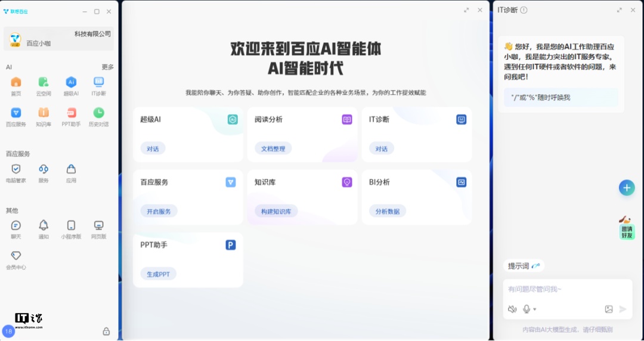This screenshot has height=341, width=644.
Task: Open the 服务 headset icon
Action: [44, 169]
